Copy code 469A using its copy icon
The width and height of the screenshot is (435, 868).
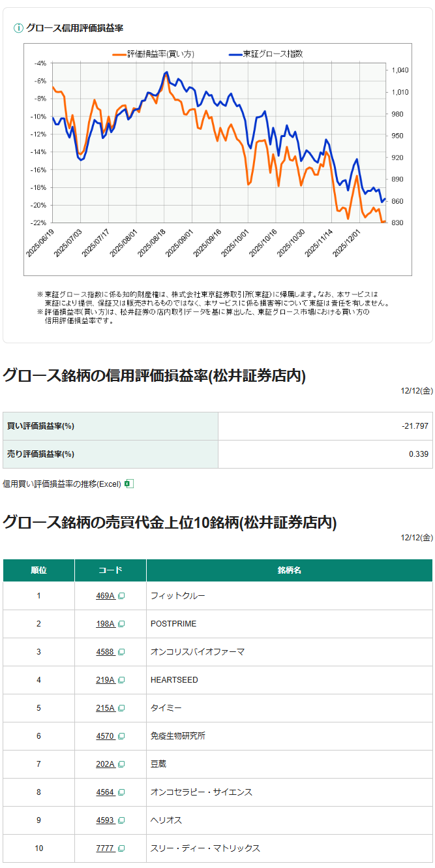tap(121, 596)
